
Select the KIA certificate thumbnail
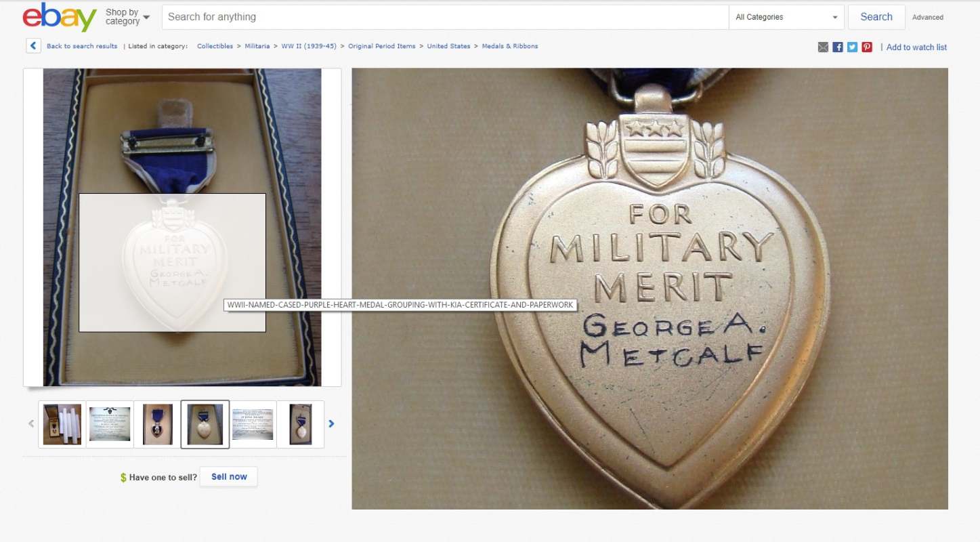click(110, 424)
